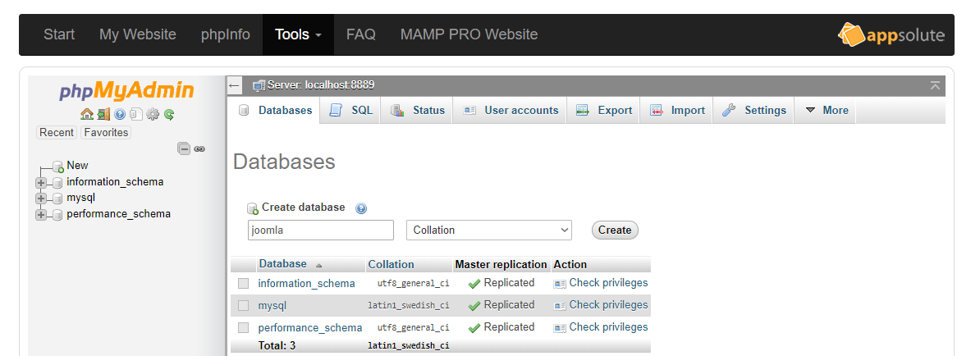Click the Recent button
Screen dimensions: 980x356
point(57,132)
